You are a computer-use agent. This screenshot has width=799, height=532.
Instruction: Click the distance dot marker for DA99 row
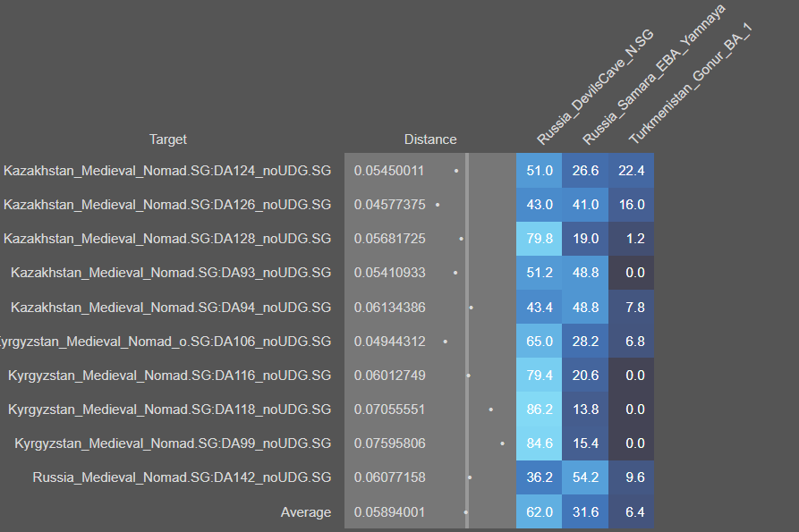click(x=503, y=443)
